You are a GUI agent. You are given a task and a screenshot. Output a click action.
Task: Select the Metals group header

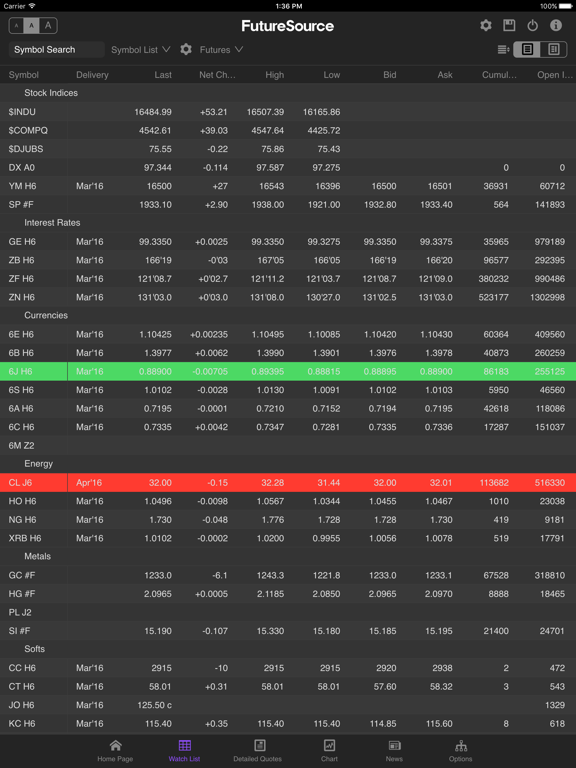tap(37, 556)
